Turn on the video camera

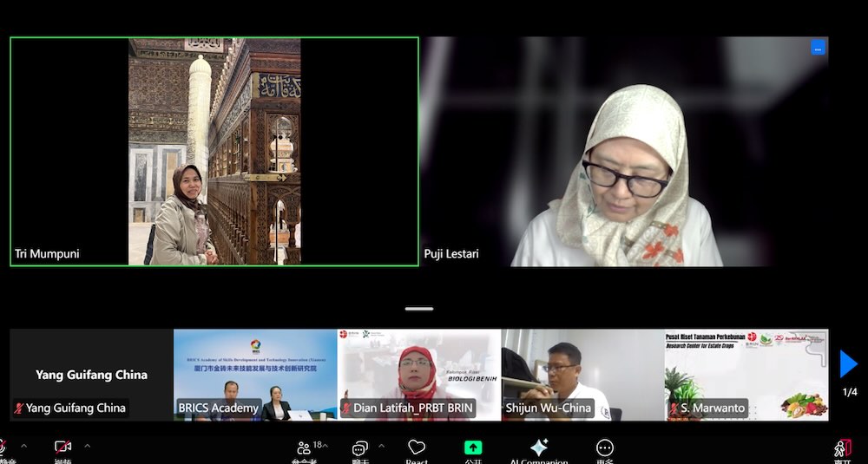click(x=62, y=447)
